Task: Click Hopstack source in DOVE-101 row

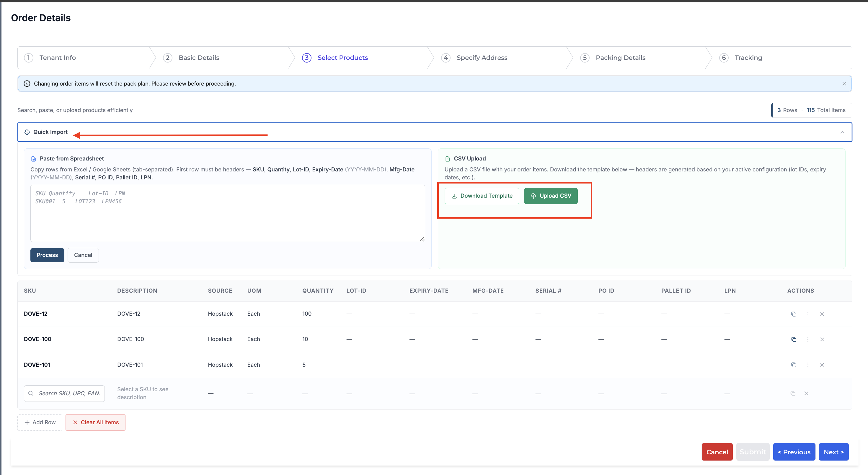Action: pyautogui.click(x=220, y=365)
